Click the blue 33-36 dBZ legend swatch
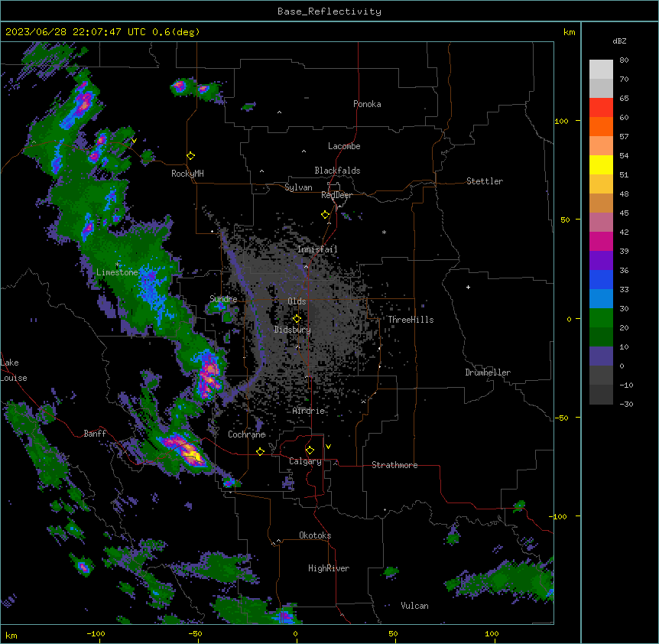Screen dimensions: 659x644 601,279
